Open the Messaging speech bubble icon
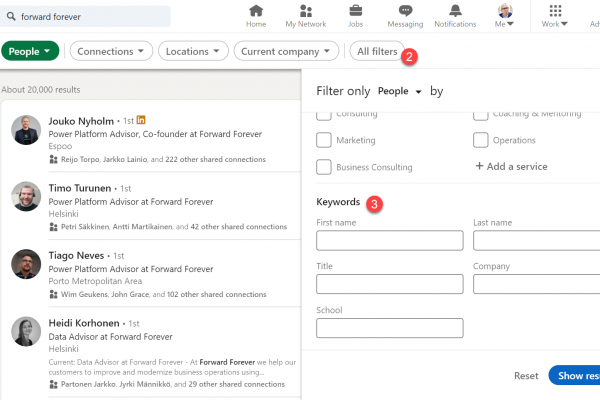 coord(405,11)
